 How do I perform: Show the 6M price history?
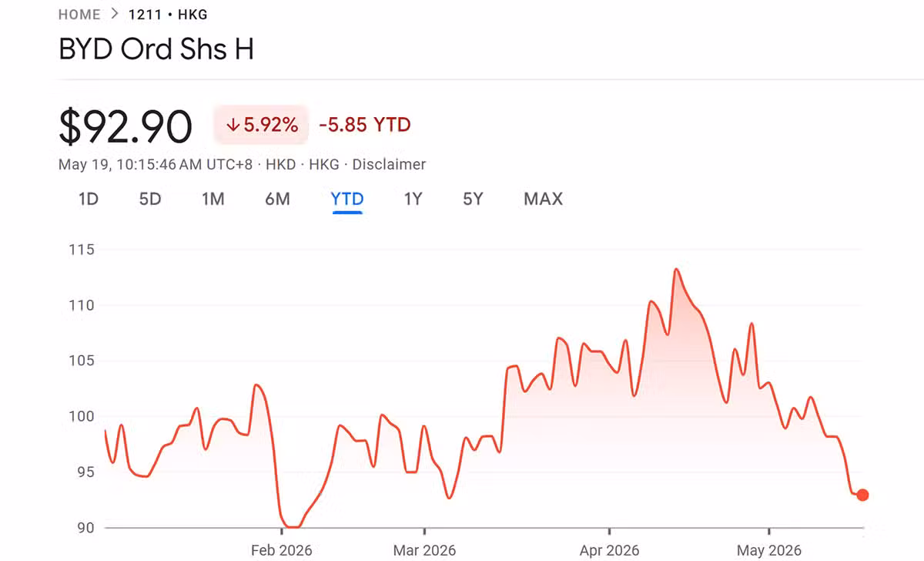[x=278, y=199]
